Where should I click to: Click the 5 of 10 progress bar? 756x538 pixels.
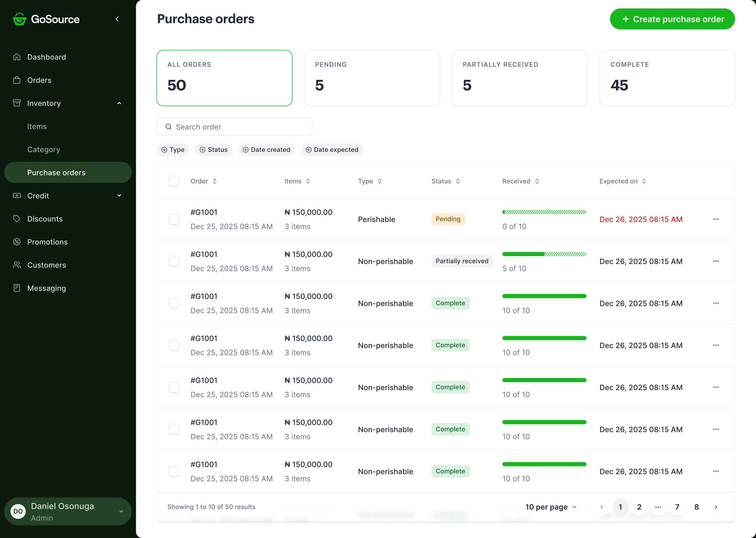(545, 254)
